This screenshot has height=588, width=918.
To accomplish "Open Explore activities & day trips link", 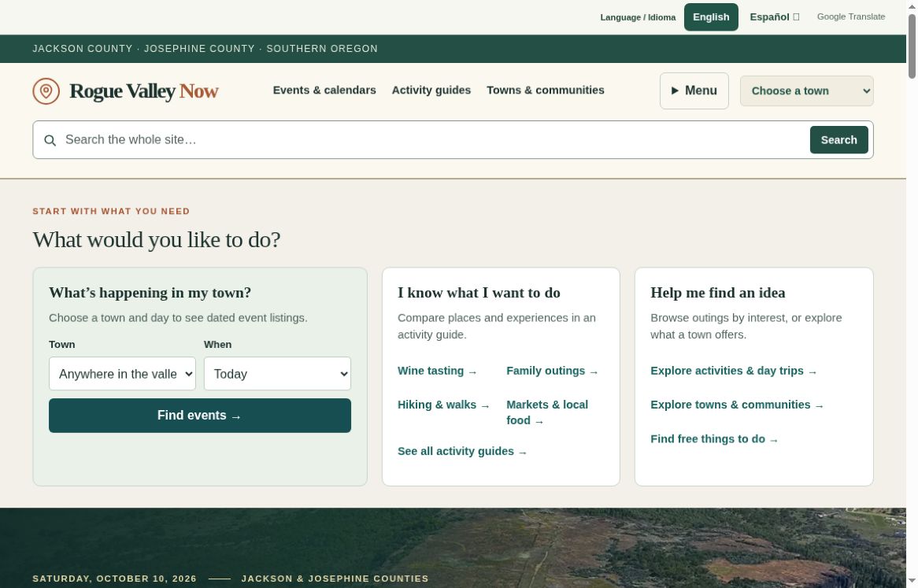I will click(x=733, y=371).
